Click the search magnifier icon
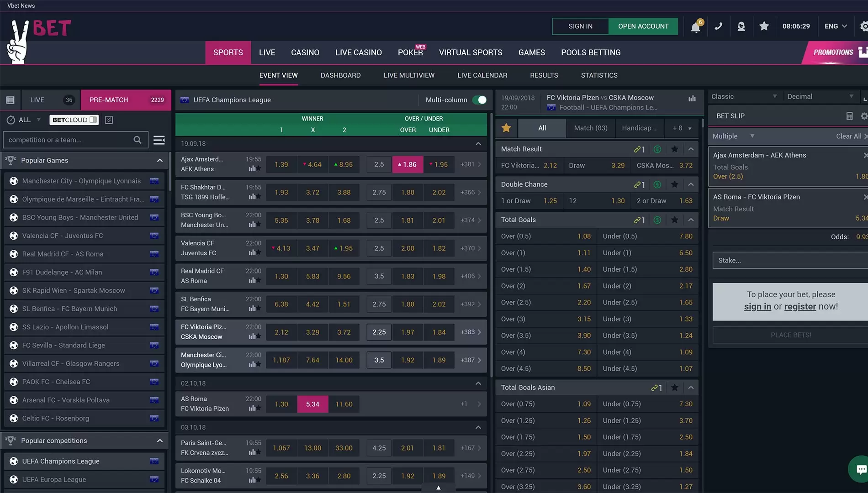 pyautogui.click(x=137, y=140)
